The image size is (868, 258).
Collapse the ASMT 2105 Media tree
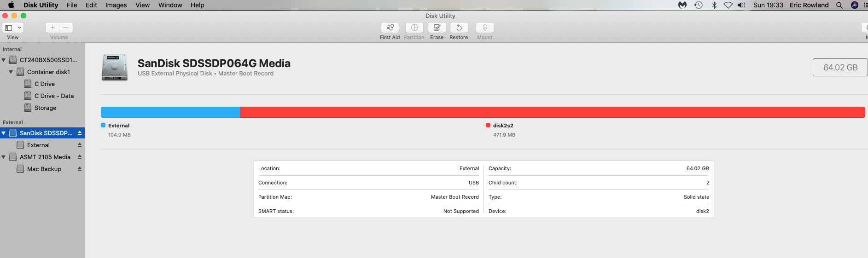coord(4,157)
